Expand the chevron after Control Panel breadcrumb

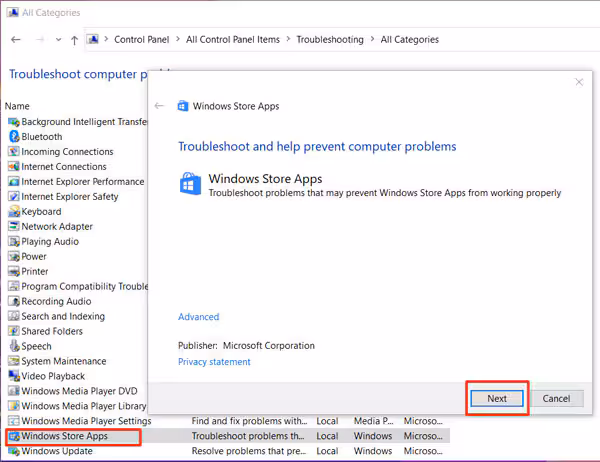[x=178, y=39]
